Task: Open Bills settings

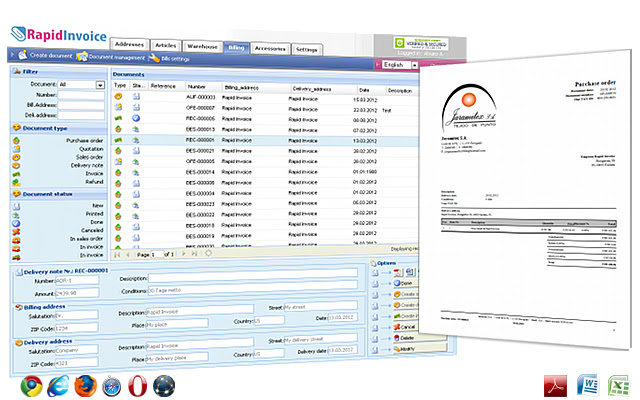Action: [x=169, y=59]
